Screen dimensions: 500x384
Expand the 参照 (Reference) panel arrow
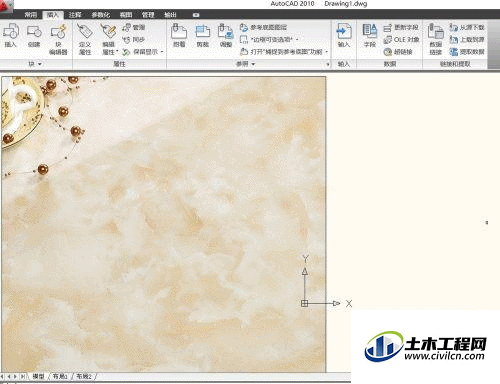pyautogui.click(x=253, y=64)
